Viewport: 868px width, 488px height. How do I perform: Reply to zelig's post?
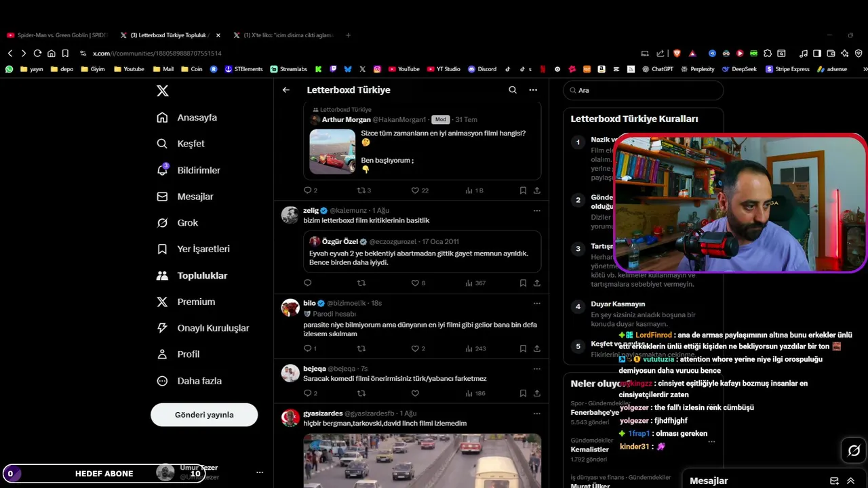tap(308, 283)
